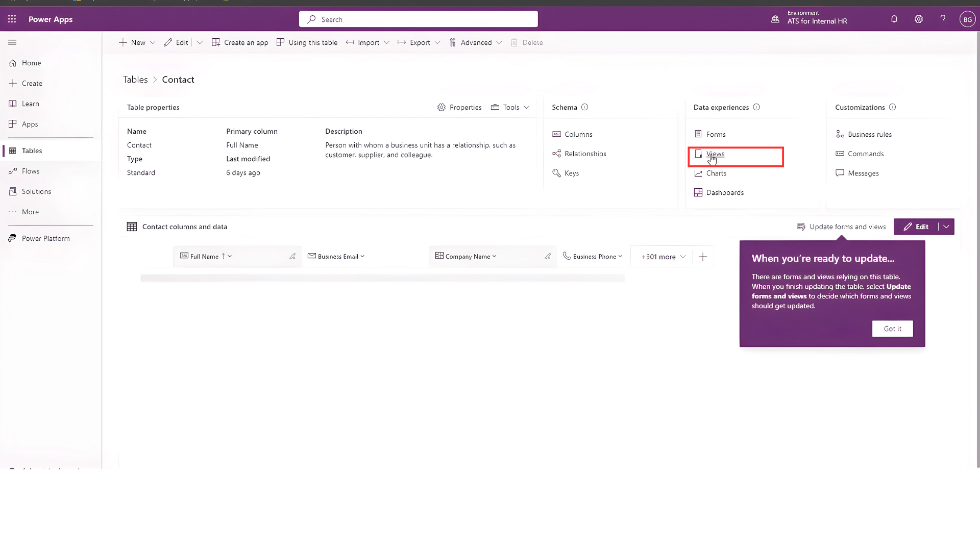The image size is (980, 551).
Task: Click Update forms and views
Action: [x=841, y=227]
